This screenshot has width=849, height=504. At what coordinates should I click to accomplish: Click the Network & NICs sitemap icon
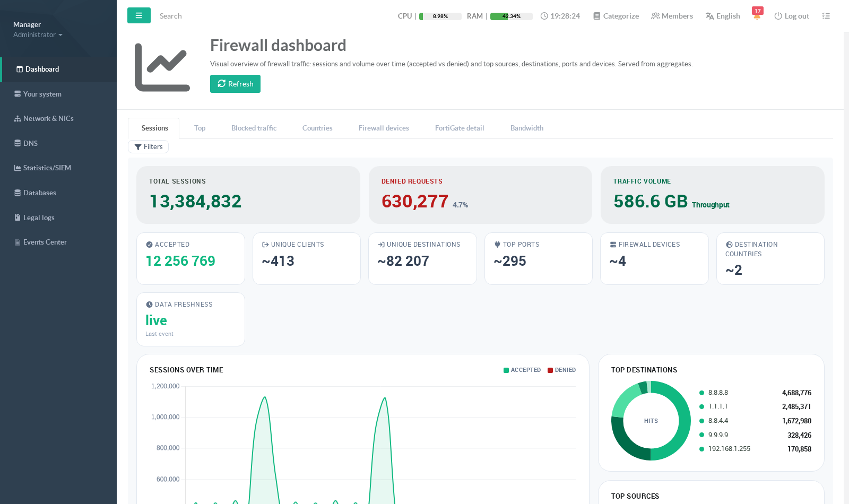pos(18,118)
